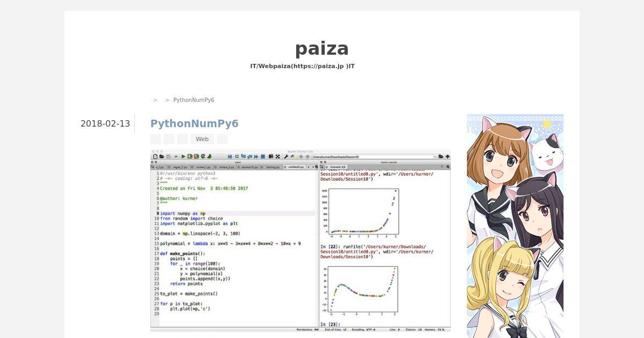
Task: Open the cat-ear girls sidebar banner
Action: click(515, 226)
